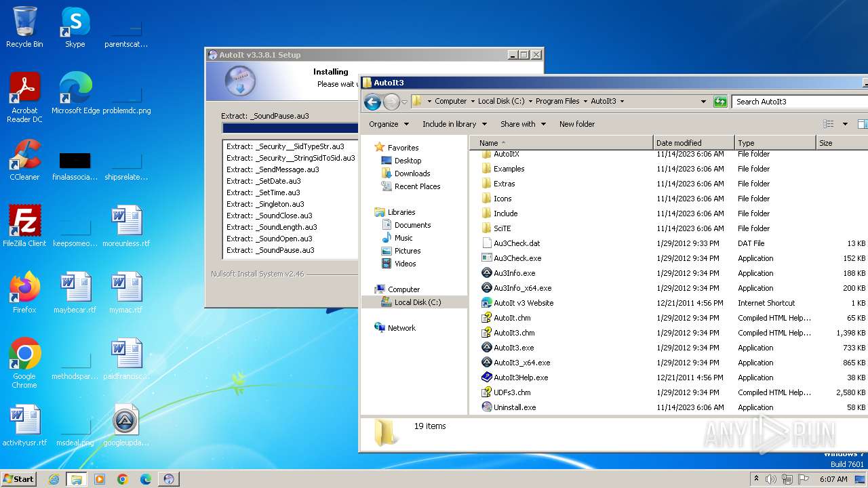
Task: Click the Explorer Back arrow button
Action: [372, 102]
